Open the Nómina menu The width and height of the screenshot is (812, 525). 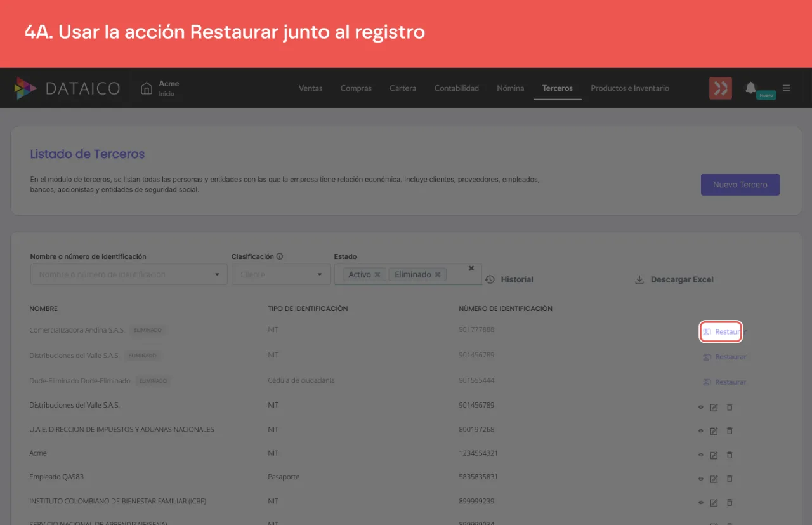511,88
